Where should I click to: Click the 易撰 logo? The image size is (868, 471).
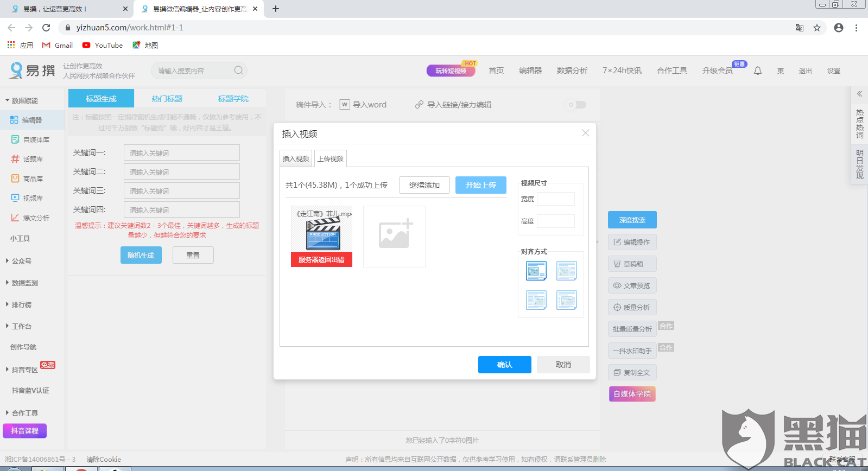click(x=33, y=71)
